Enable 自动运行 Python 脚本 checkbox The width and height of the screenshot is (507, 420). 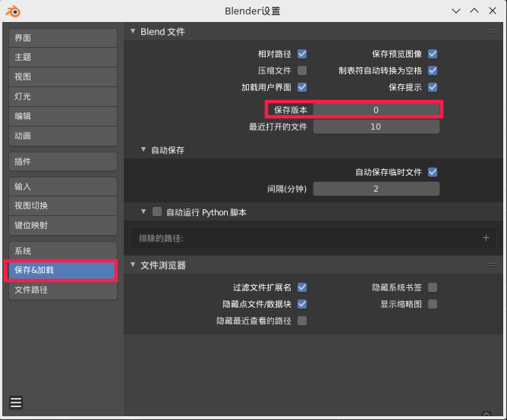click(157, 212)
